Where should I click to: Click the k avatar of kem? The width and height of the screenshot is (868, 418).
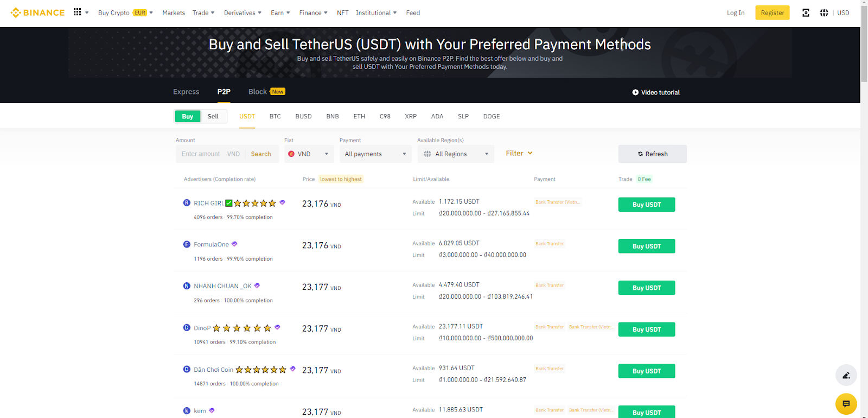coord(187,410)
